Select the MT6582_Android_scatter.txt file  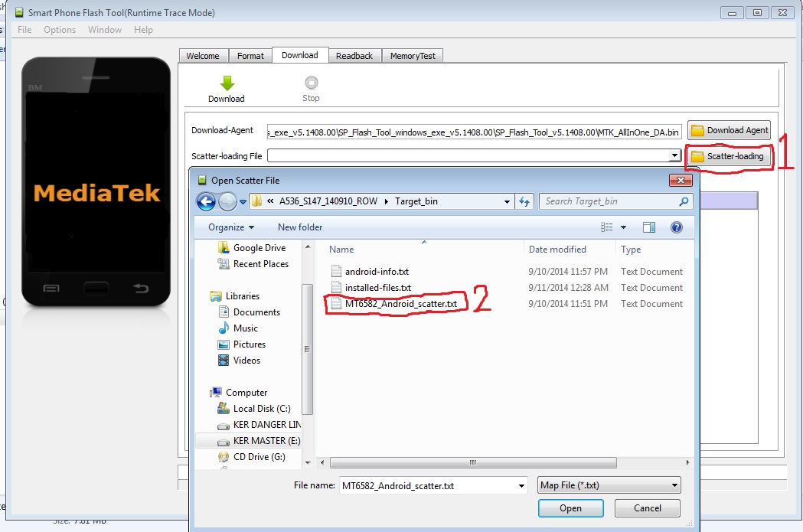tap(401, 304)
